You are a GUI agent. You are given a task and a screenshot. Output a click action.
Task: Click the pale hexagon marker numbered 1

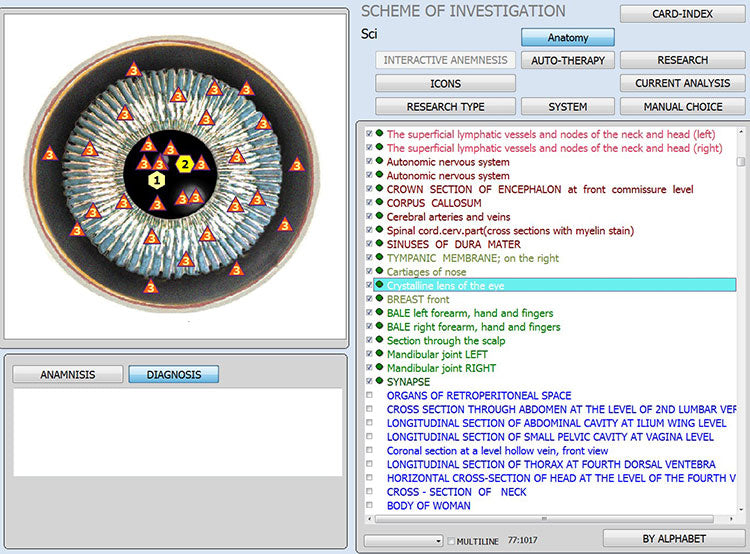[156, 180]
